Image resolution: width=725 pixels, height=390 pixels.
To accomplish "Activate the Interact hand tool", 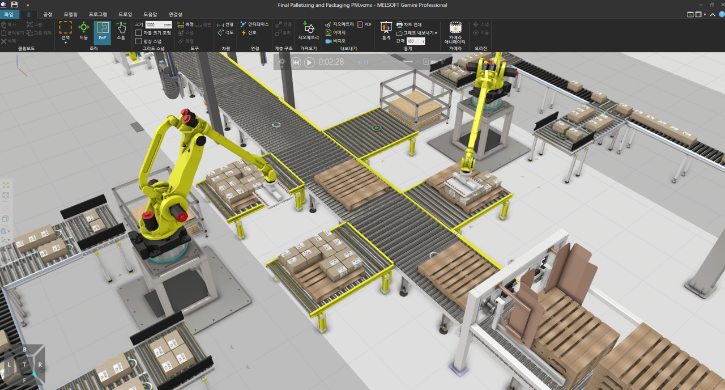I will pyautogui.click(x=121, y=31).
